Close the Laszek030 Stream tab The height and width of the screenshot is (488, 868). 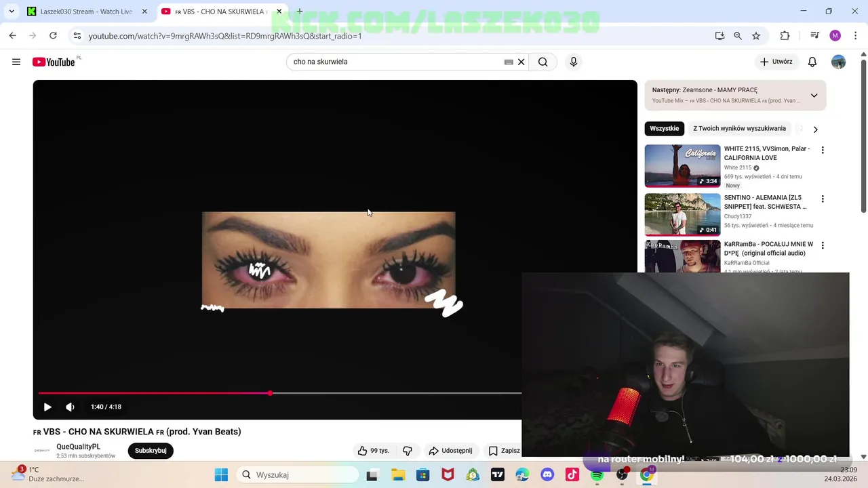click(144, 12)
